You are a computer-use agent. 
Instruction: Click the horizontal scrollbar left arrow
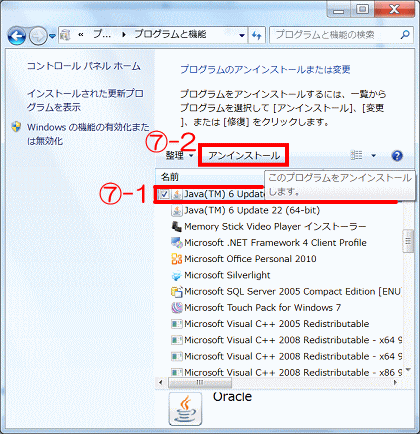161,382
